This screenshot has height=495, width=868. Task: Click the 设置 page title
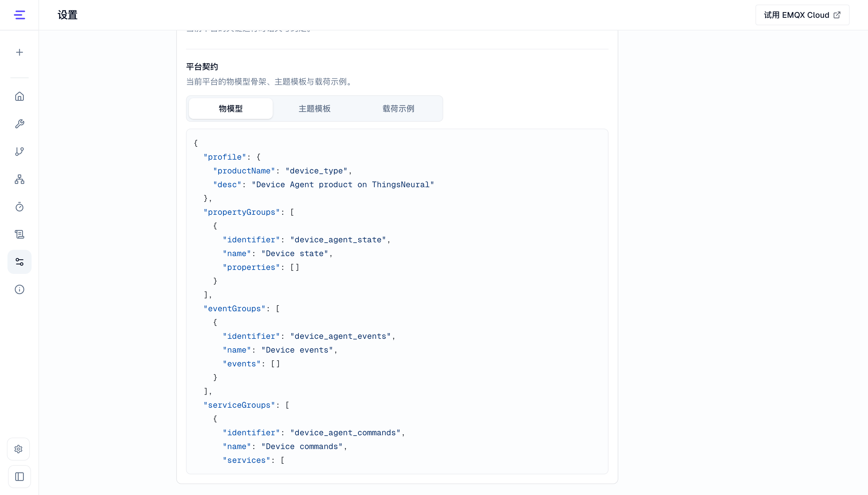point(67,15)
